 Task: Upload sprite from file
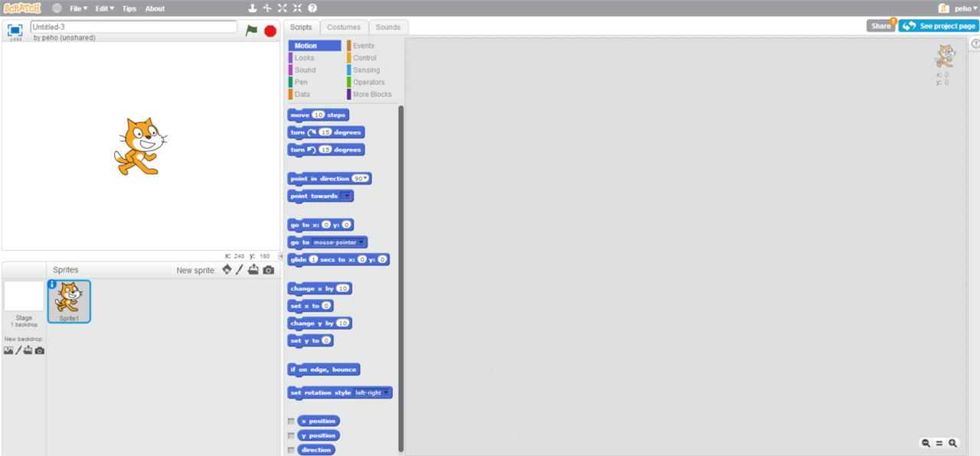[x=253, y=270]
